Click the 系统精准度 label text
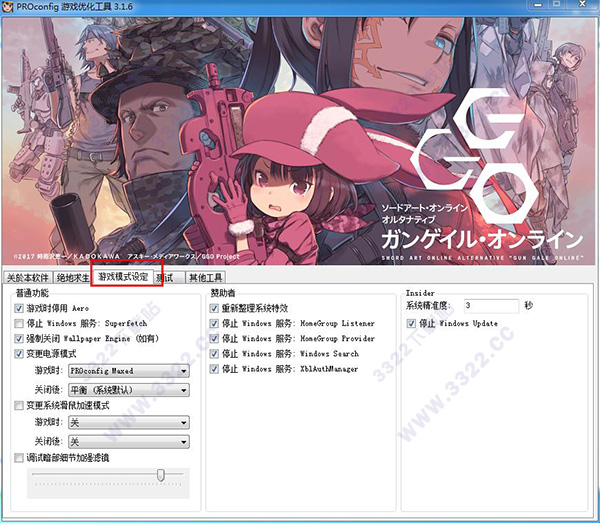Image resolution: width=600 pixels, height=523 pixels. click(x=428, y=306)
